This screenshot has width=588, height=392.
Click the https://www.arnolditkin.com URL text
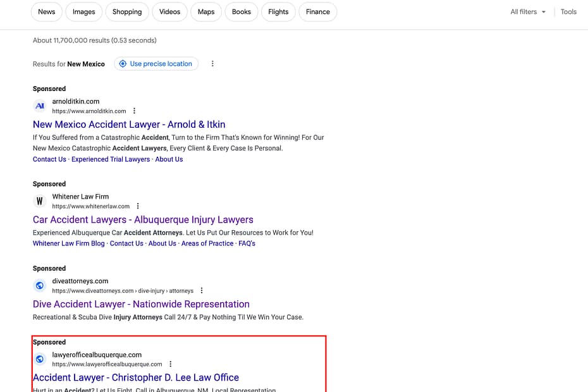[89, 111]
